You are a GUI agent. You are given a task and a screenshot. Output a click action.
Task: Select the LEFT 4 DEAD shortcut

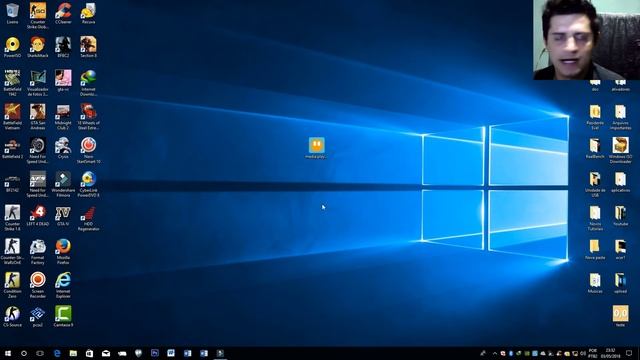38,216
